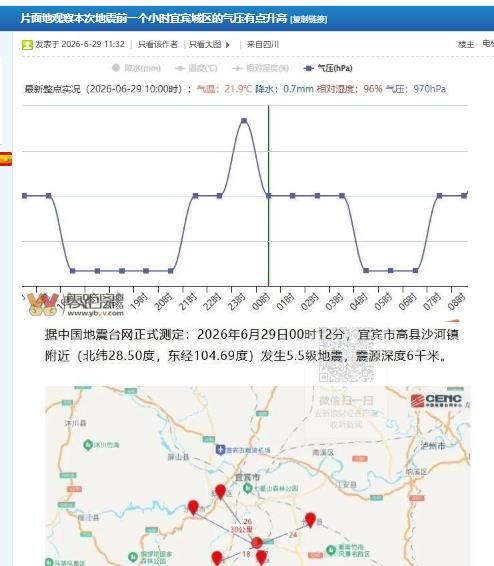Click the 21时 axis label
This screenshot has width=494, height=566.
[x=188, y=302]
